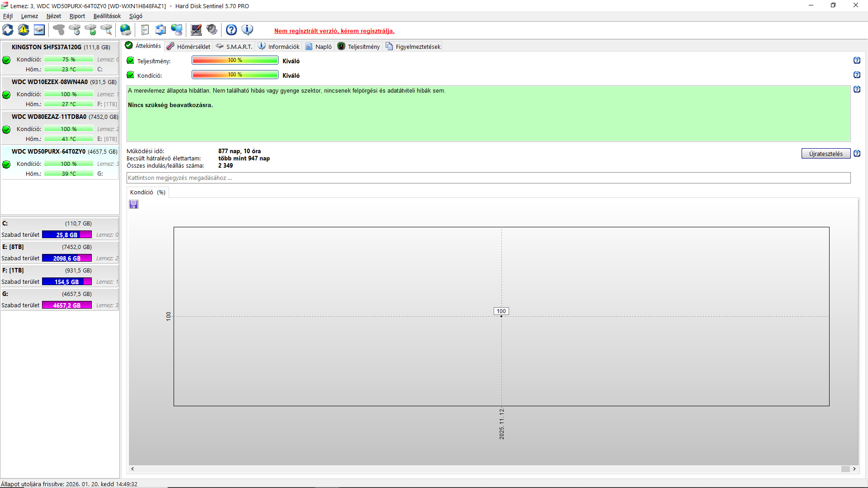Click the comment note input field
Screen dimensions: 868x488
click(x=488, y=178)
